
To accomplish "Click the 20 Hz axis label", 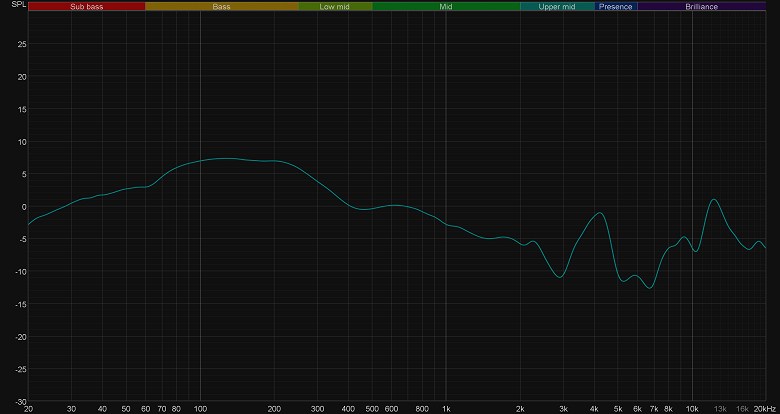I will [28, 409].
